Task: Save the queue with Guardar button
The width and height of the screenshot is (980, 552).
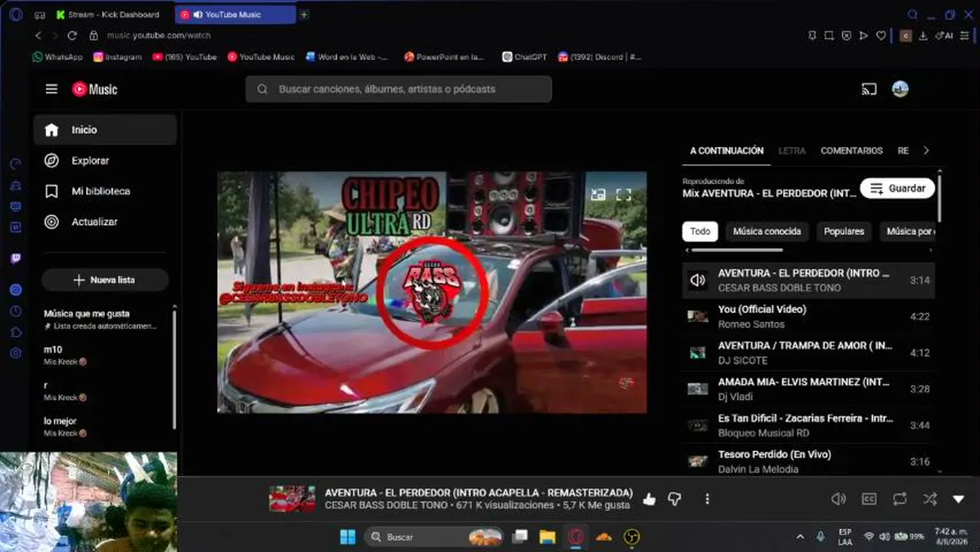Action: tap(898, 189)
